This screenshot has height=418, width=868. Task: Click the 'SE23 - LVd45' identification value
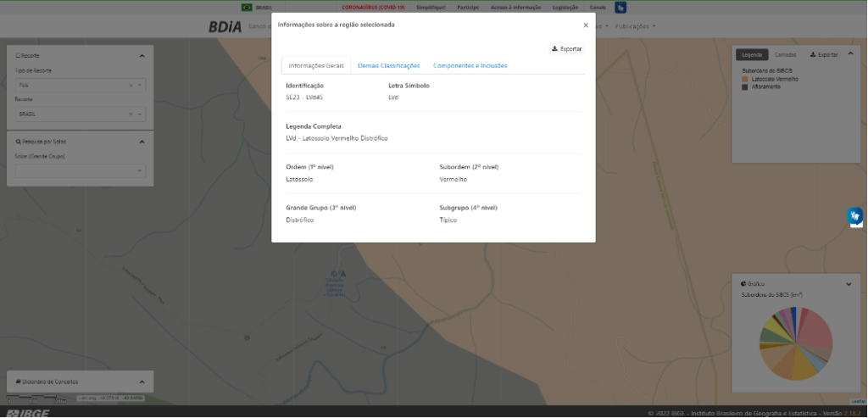coord(304,98)
